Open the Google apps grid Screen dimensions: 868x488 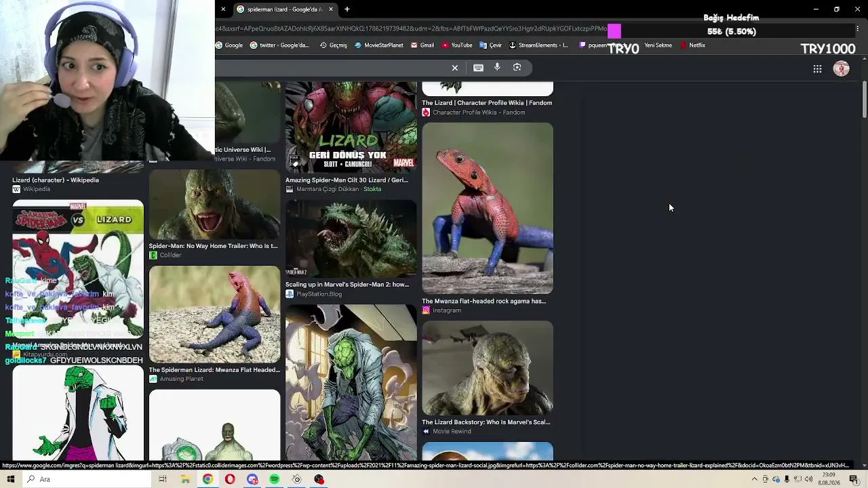[x=817, y=68]
